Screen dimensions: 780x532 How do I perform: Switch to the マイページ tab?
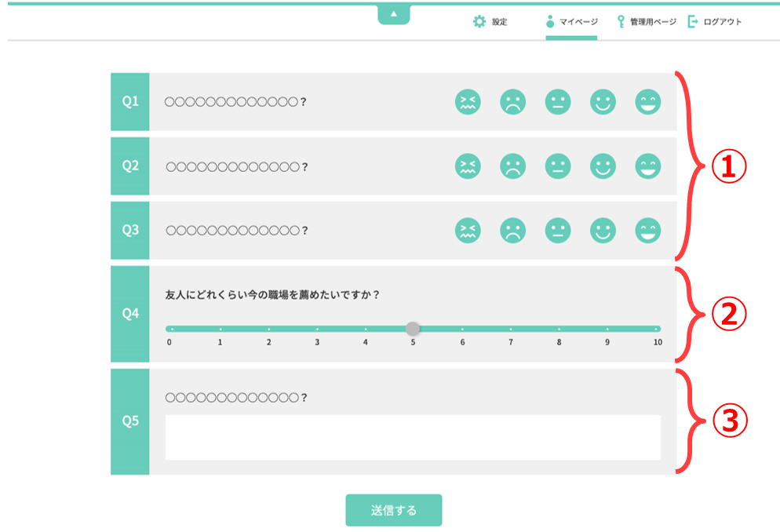coord(571,22)
